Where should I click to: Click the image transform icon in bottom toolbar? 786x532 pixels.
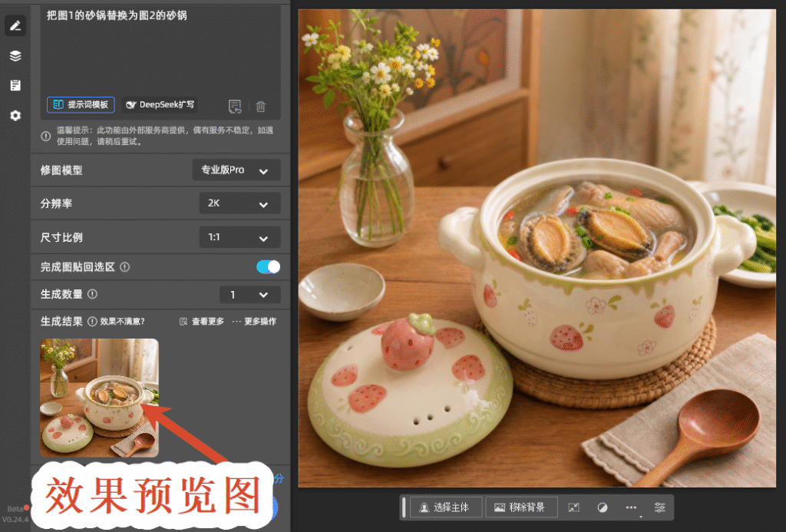click(x=574, y=507)
